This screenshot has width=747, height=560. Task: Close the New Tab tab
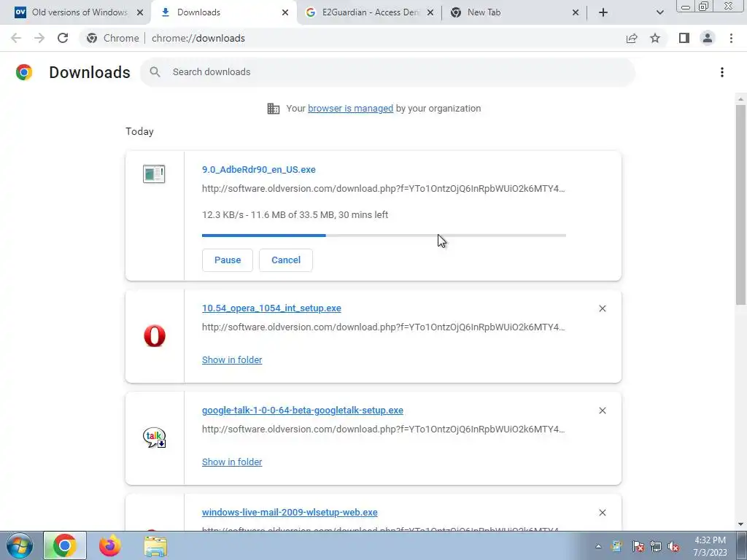click(x=576, y=12)
